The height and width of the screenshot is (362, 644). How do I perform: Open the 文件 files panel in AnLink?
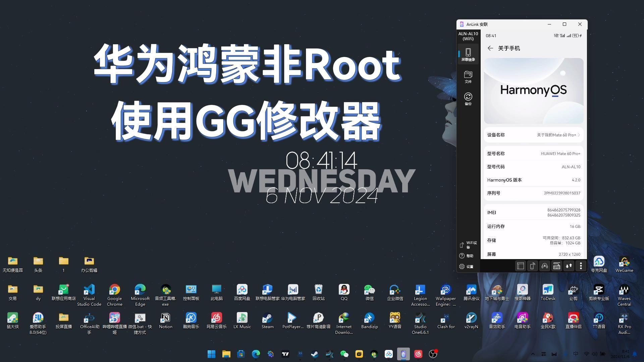(x=468, y=77)
